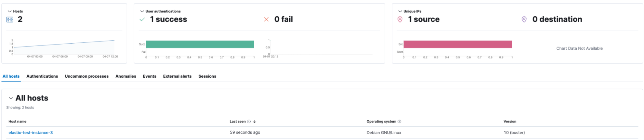Image resolution: width=644 pixels, height=140 pixels.
Task: Open the elastic-test-instance-3 host link
Action: (x=31, y=133)
